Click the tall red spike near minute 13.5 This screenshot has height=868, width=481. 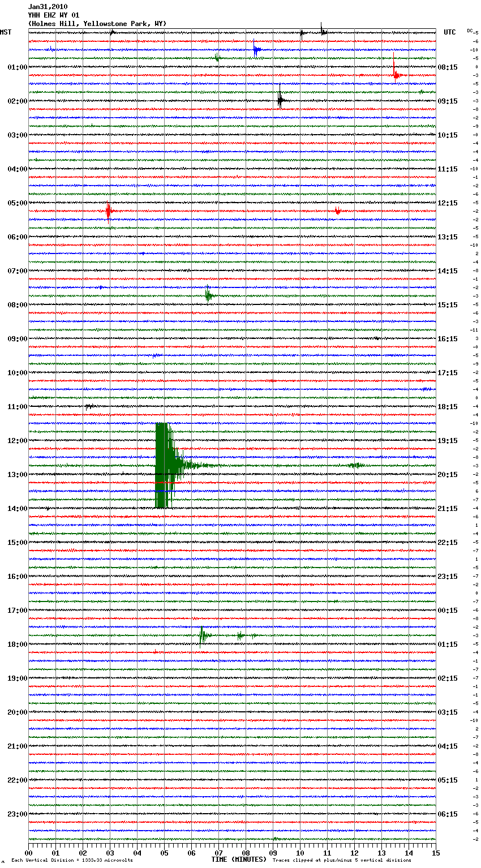point(395,71)
